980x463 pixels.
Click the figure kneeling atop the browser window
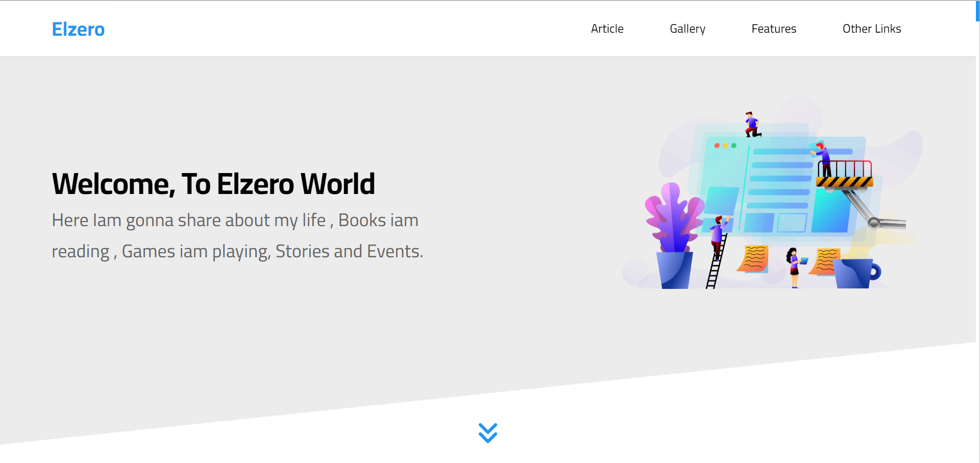click(752, 125)
